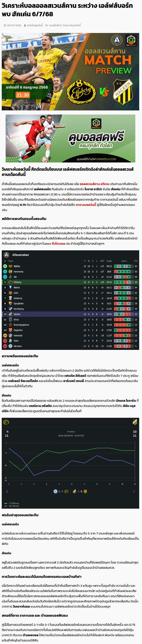Image resolution: width=142 pixels, height=644 pixels.
Task: Select the Elfsborg crest in the standings table
Action: [10, 282]
